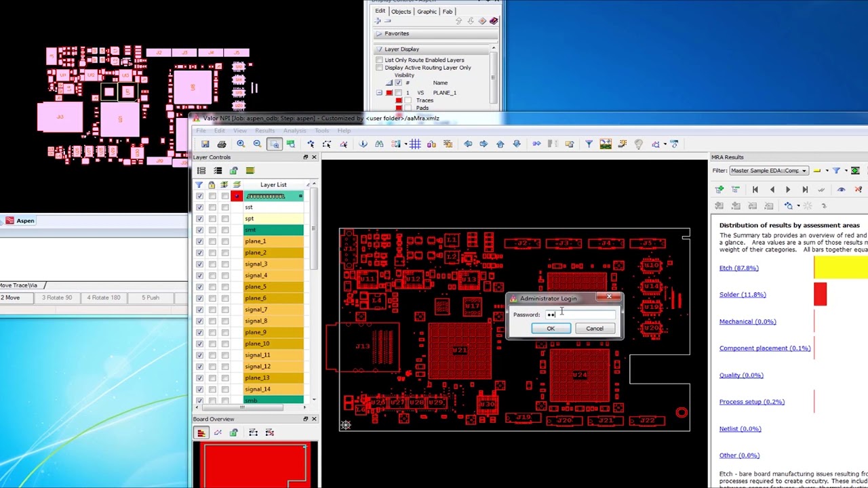Click the Password input field
The image size is (868, 488).
coord(579,314)
